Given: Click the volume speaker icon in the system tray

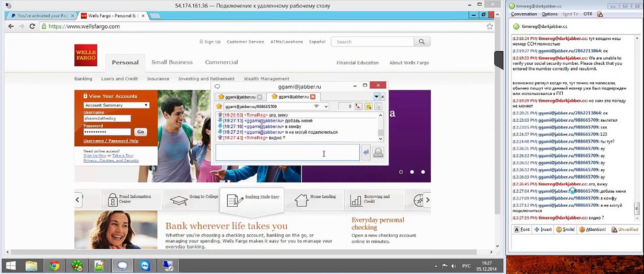Looking at the screenshot, I should click(454, 266).
